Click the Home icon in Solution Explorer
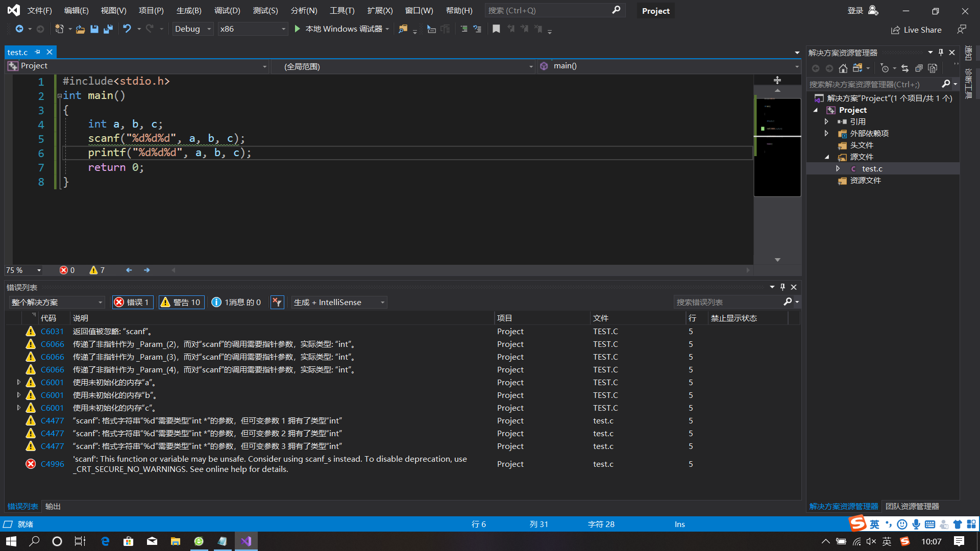 tap(843, 68)
